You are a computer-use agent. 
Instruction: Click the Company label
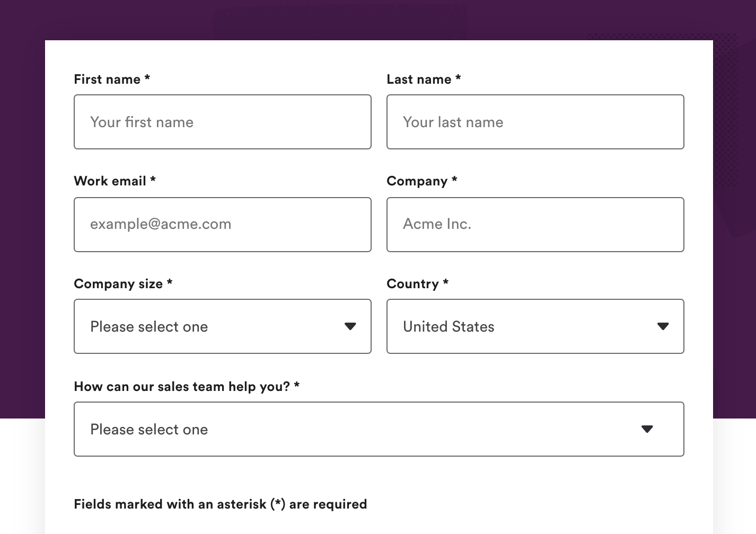pos(422,181)
